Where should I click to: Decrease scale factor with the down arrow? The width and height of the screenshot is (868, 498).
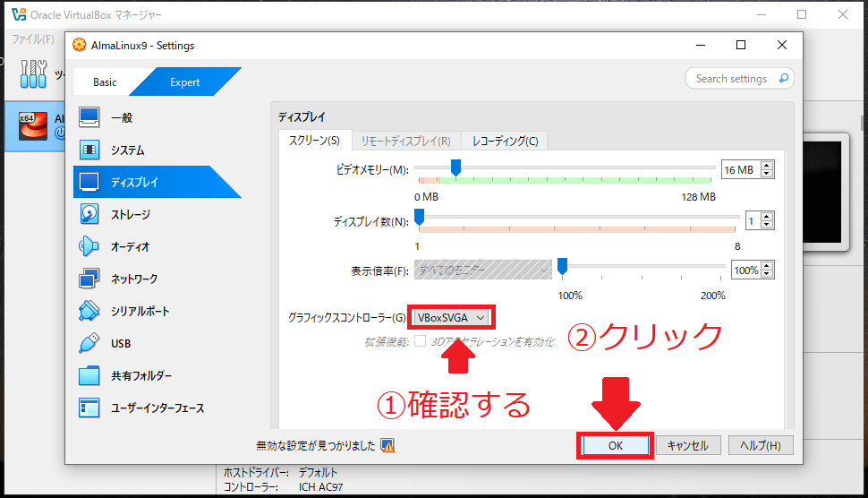point(767,274)
